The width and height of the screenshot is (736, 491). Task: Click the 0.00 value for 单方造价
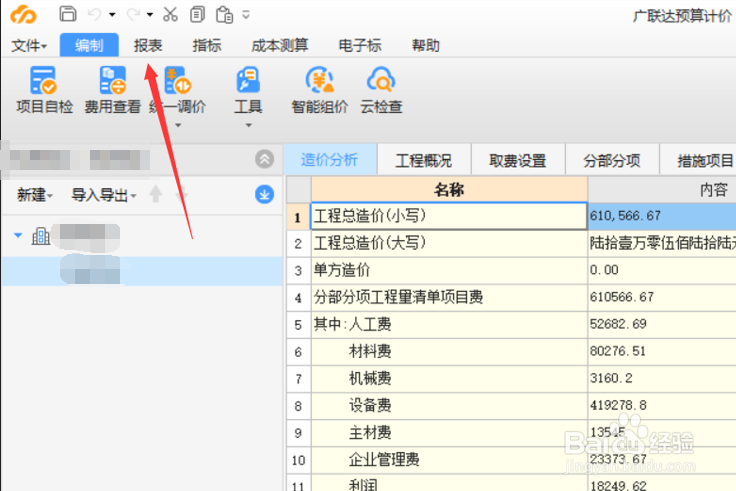point(662,270)
